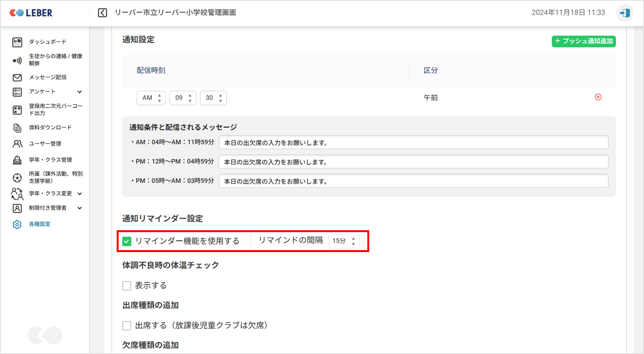Viewport: 644px width, 354px height.
Task: Enable body temperature check 表示する checkbox
Action: point(127,286)
